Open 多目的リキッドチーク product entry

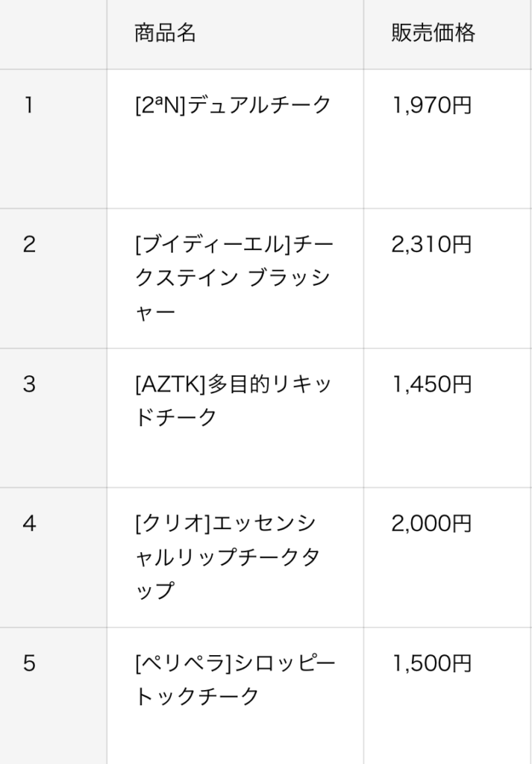point(234,401)
